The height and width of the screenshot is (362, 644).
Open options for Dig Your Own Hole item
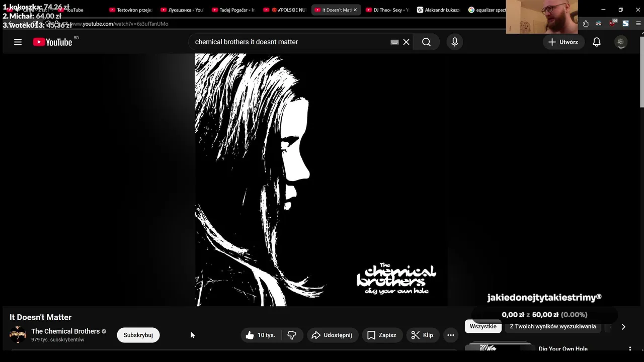click(630, 348)
